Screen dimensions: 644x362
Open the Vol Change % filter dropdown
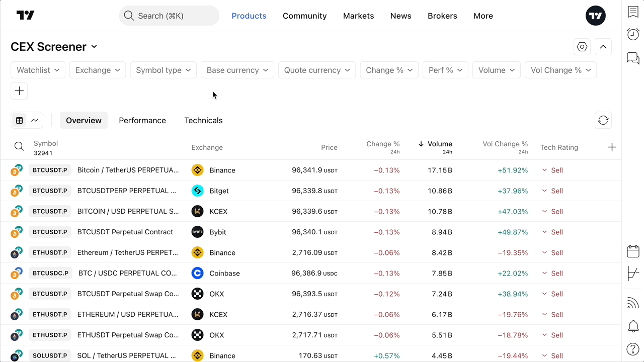pos(561,70)
